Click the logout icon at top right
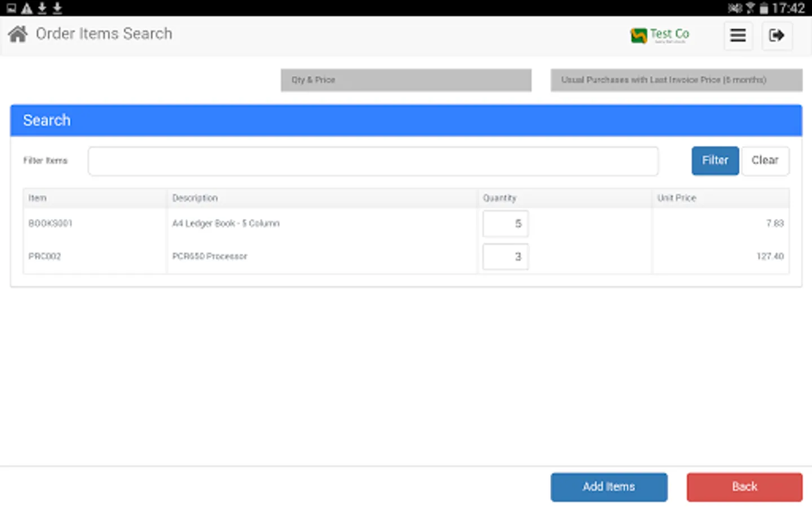The image size is (812, 508). (777, 36)
